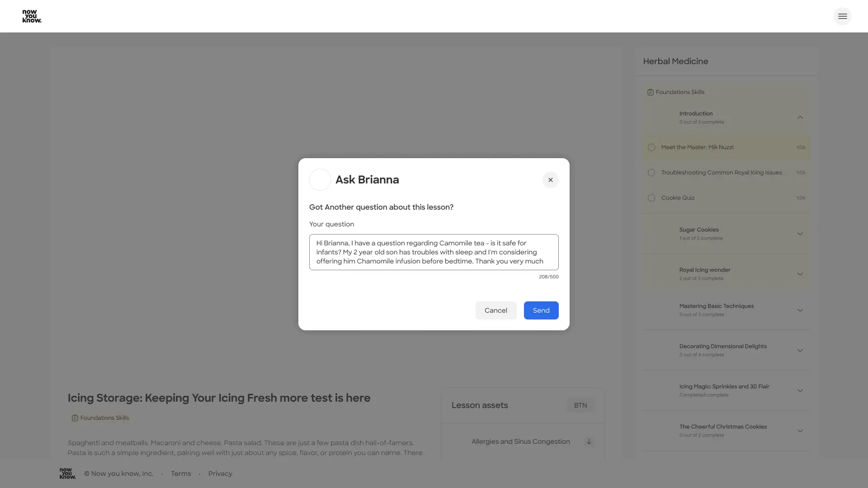This screenshot has width=868, height=488.
Task: Click inside the Your question text field
Action: click(433, 252)
